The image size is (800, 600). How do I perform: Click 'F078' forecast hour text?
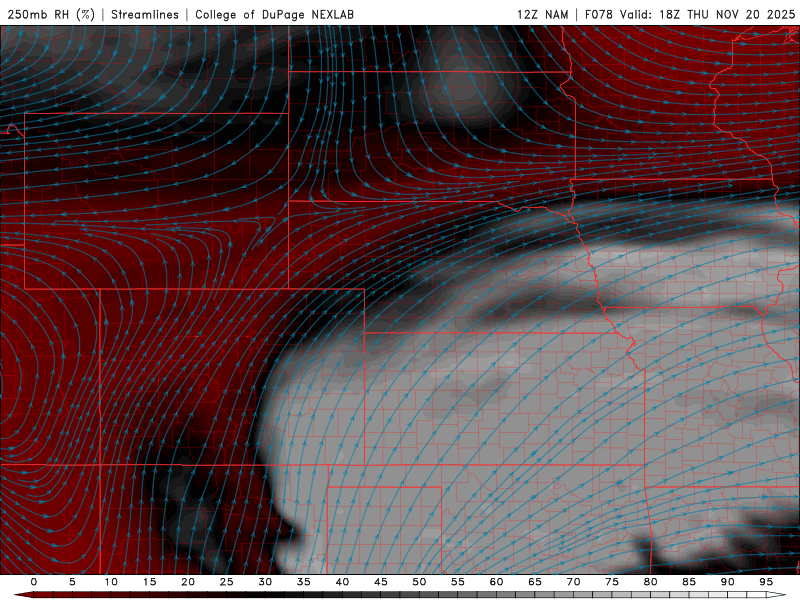[x=599, y=14]
